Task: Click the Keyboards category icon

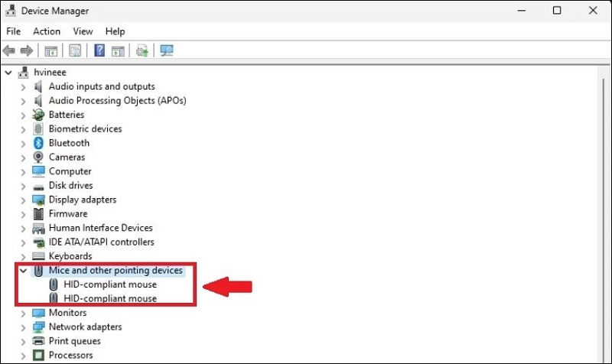Action: pyautogui.click(x=38, y=256)
